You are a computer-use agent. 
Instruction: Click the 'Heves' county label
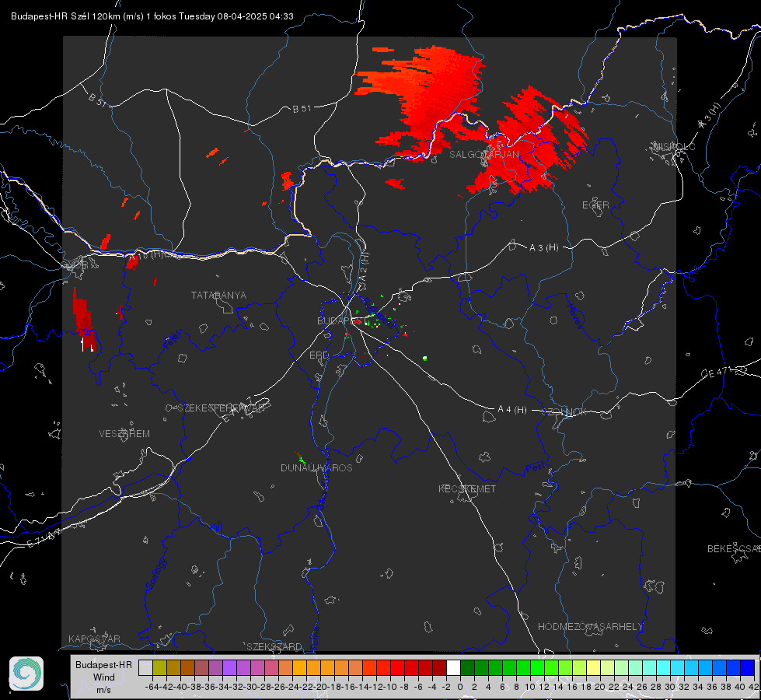pos(575,315)
